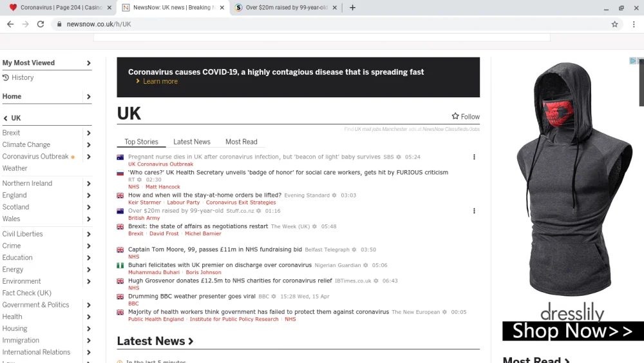Click the UK Coronavirus Outbreak tag
The width and height of the screenshot is (644, 363).
160,164
